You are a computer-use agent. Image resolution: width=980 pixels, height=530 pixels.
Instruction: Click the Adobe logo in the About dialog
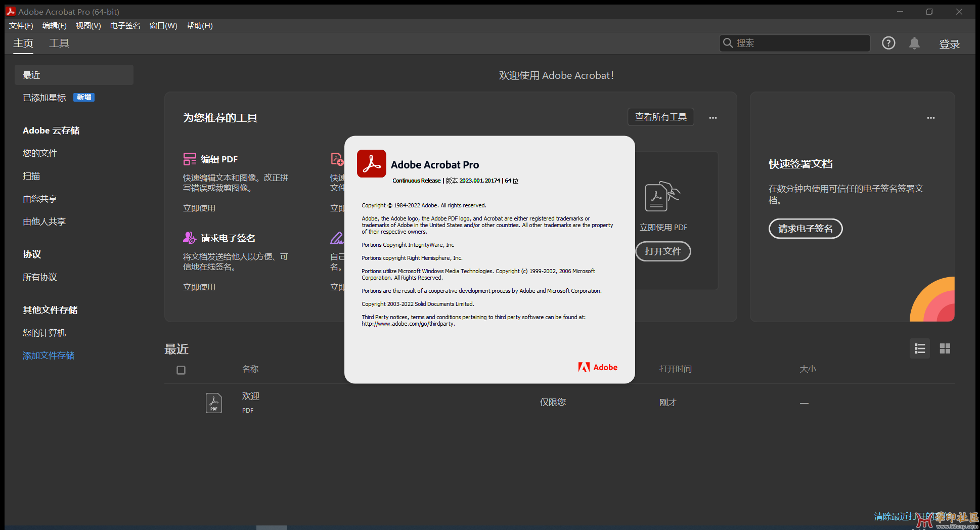point(598,367)
